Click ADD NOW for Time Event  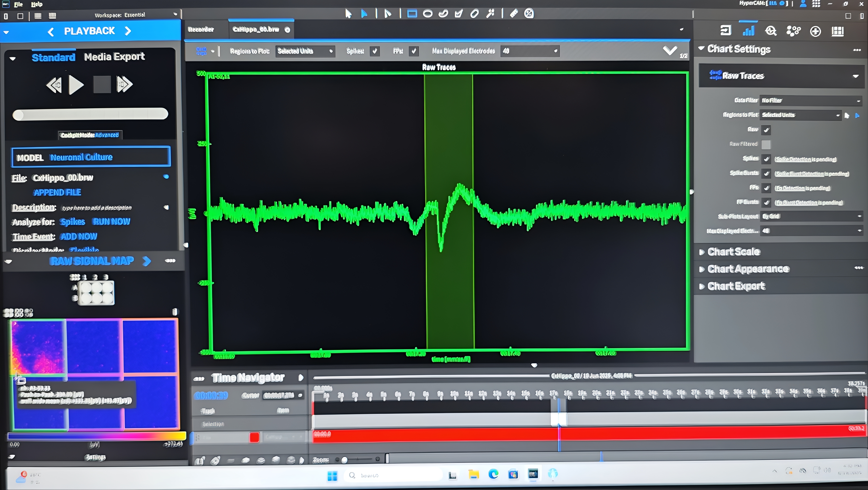click(78, 236)
